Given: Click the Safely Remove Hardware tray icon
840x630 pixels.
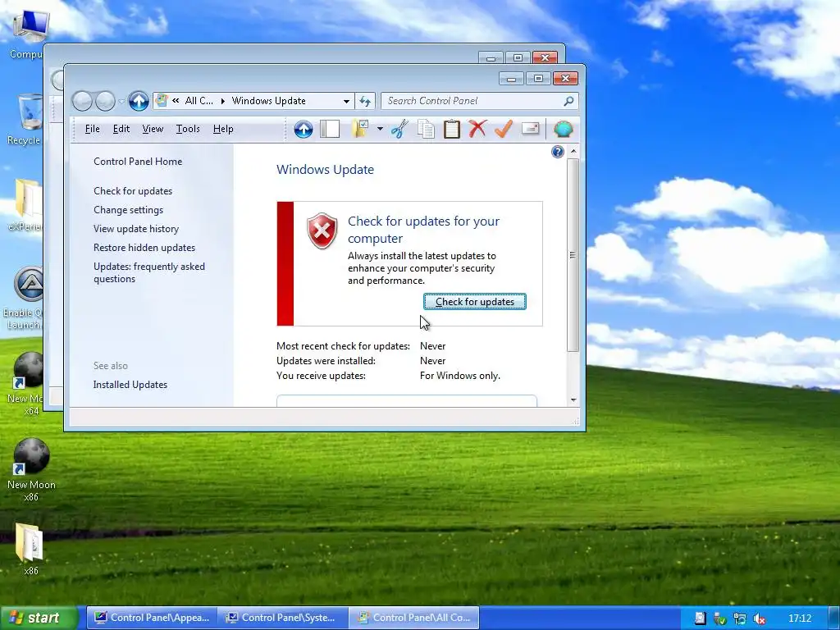Looking at the screenshot, I should (720, 619).
